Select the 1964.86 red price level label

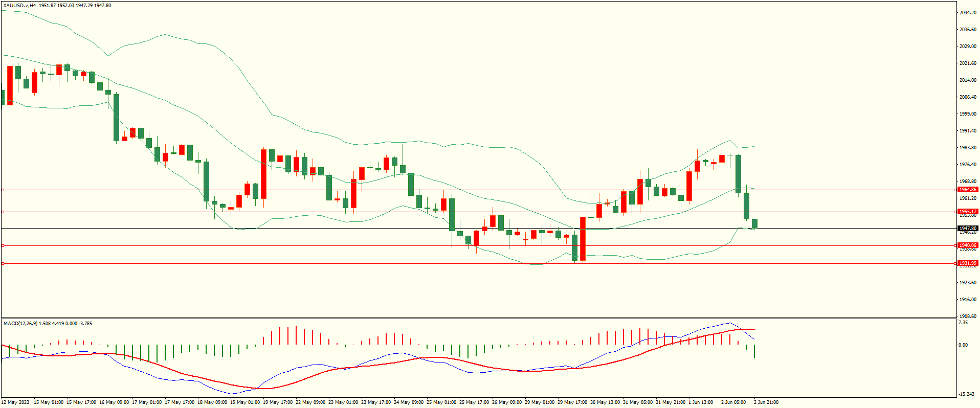tap(968, 190)
